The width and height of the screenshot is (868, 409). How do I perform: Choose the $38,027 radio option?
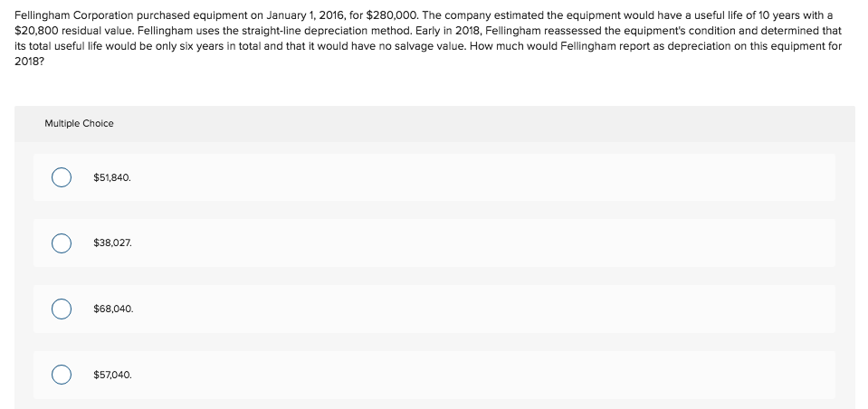coord(61,243)
